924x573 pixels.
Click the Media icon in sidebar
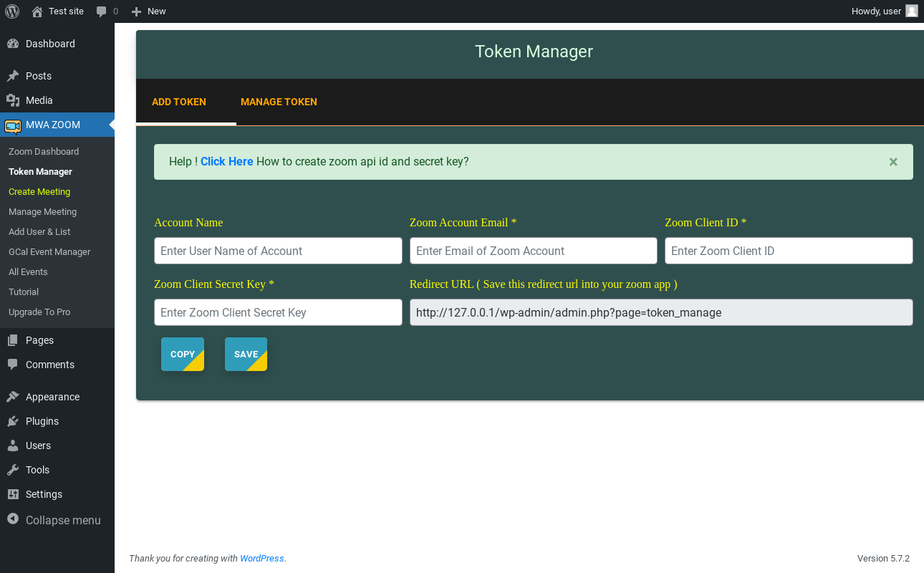[x=13, y=100]
